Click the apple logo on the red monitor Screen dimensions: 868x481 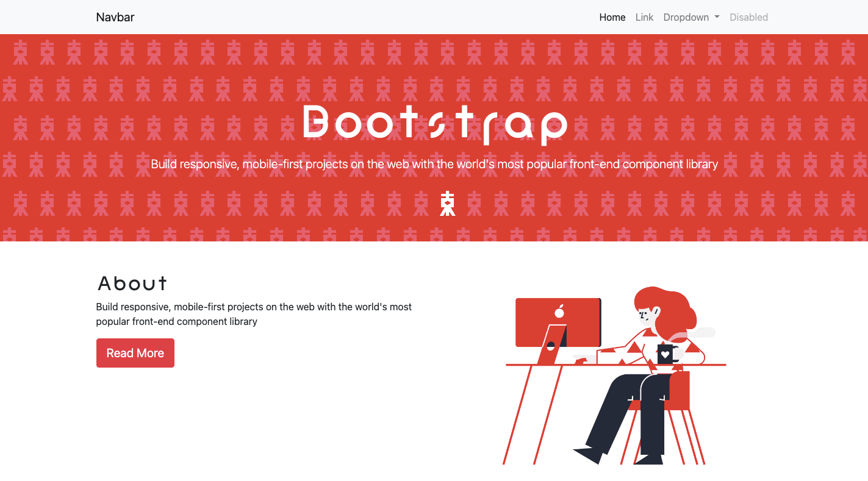point(559,312)
